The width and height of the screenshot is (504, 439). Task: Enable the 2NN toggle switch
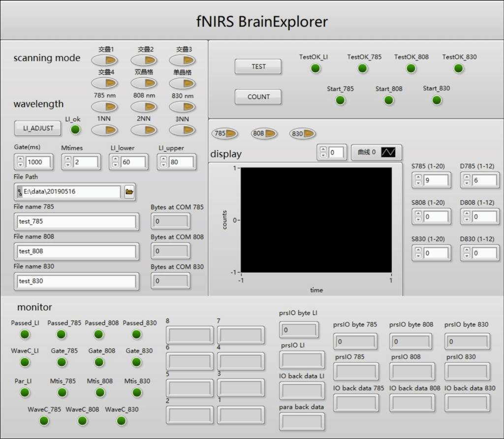point(144,130)
